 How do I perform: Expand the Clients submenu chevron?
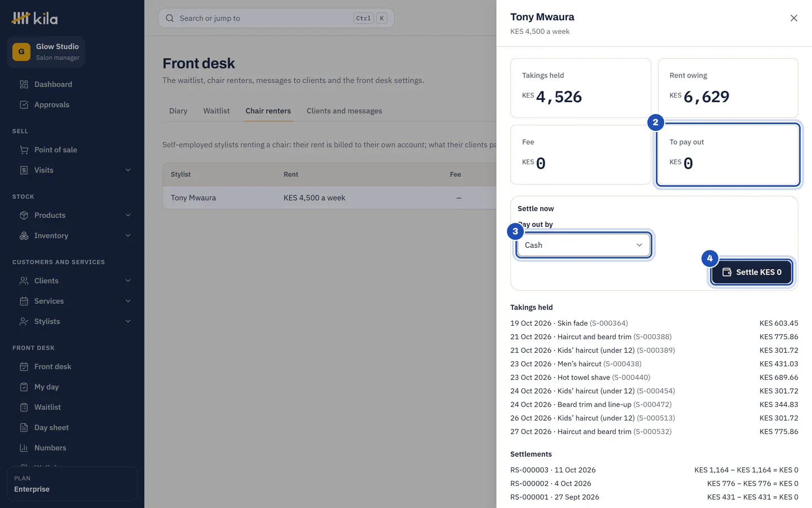point(128,281)
